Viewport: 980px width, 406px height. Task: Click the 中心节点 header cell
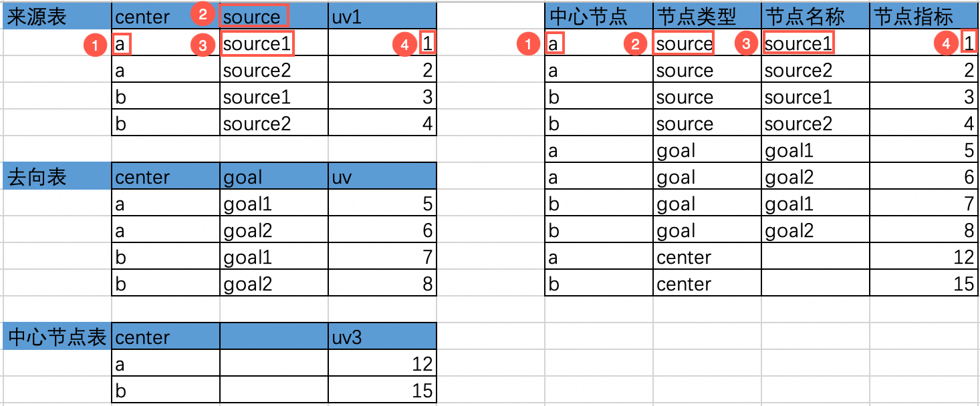tap(598, 17)
